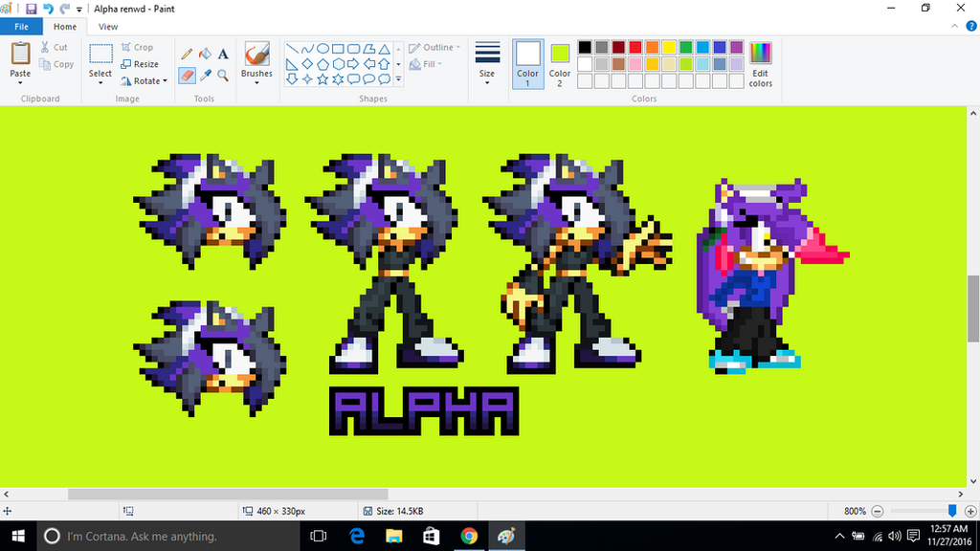This screenshot has height=551, width=980.
Task: Activate the Color 2 background box
Action: pos(560,64)
